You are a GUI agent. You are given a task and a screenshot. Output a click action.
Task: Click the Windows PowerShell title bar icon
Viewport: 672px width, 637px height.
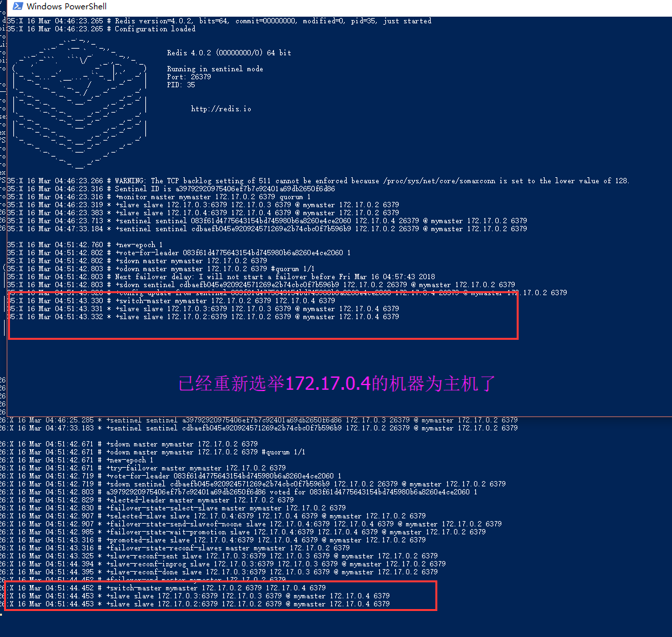coord(17,6)
